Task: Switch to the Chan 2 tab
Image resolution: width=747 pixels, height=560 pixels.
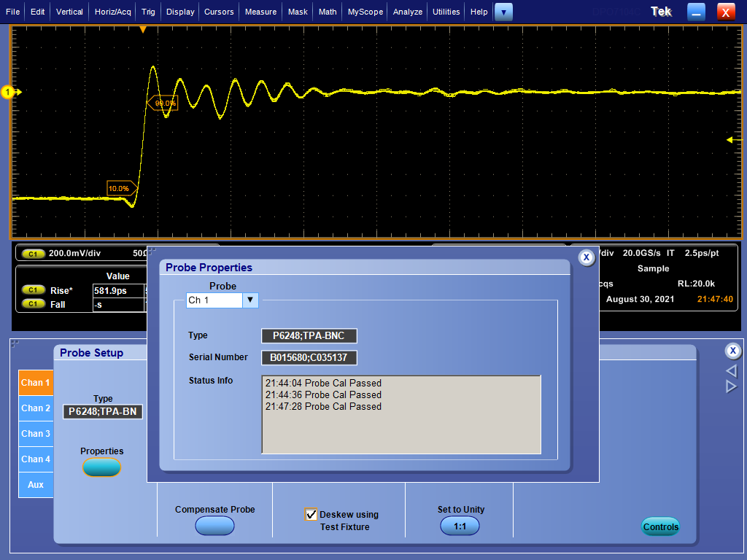Action: click(x=36, y=408)
